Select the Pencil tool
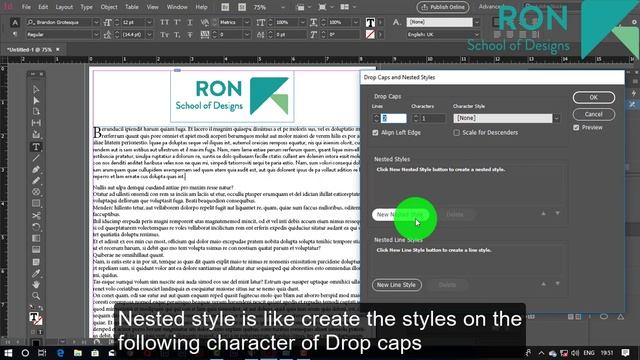This screenshot has width=640, height=360. (36, 180)
